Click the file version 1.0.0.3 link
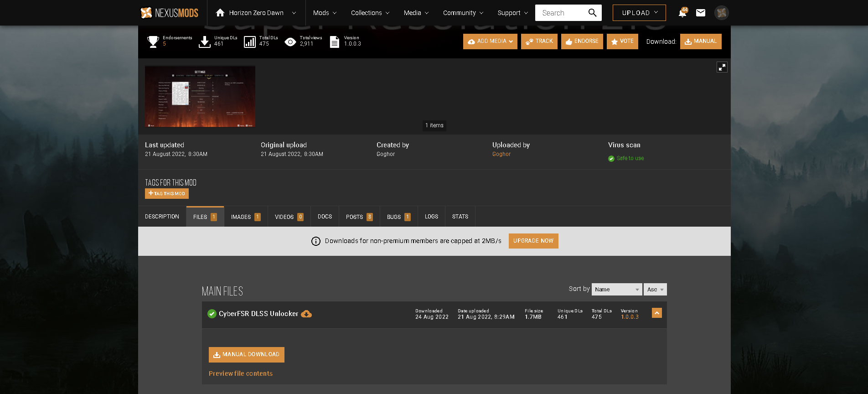 pos(630,317)
